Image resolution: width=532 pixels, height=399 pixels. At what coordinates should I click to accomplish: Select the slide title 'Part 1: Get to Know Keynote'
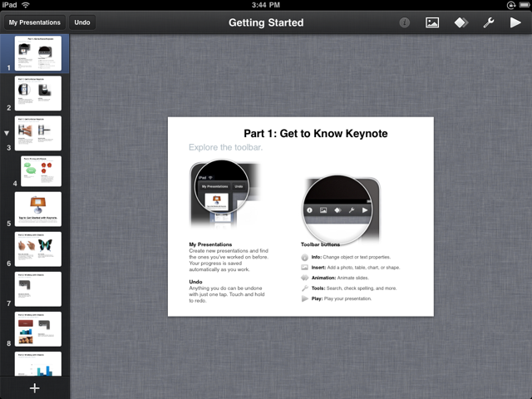point(315,133)
